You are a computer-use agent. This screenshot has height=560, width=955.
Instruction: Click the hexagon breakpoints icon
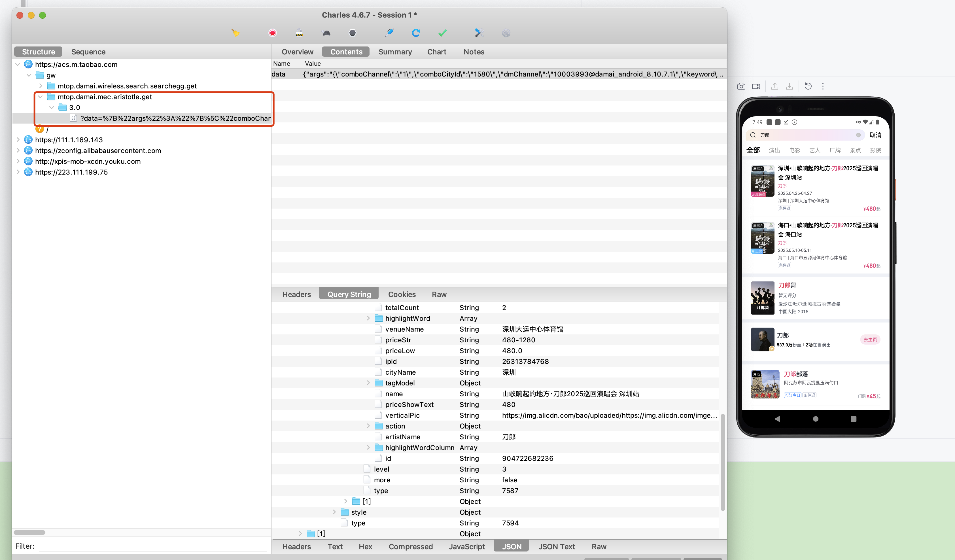(x=353, y=33)
